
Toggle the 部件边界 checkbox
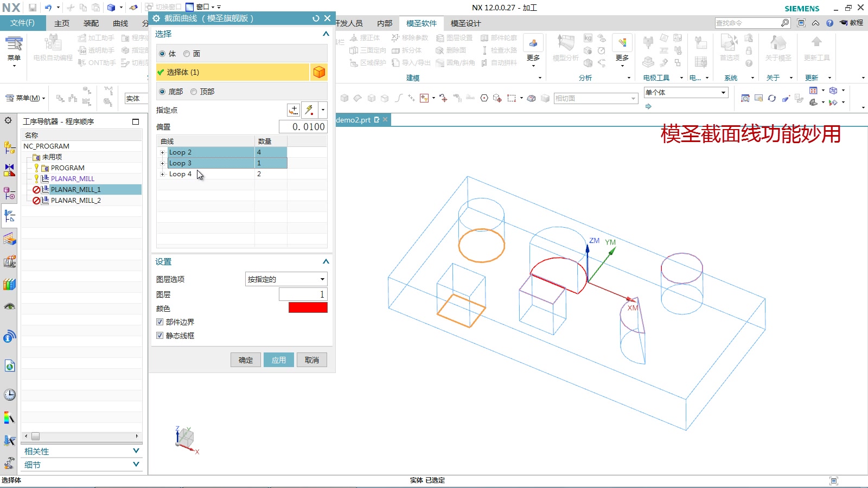(160, 322)
